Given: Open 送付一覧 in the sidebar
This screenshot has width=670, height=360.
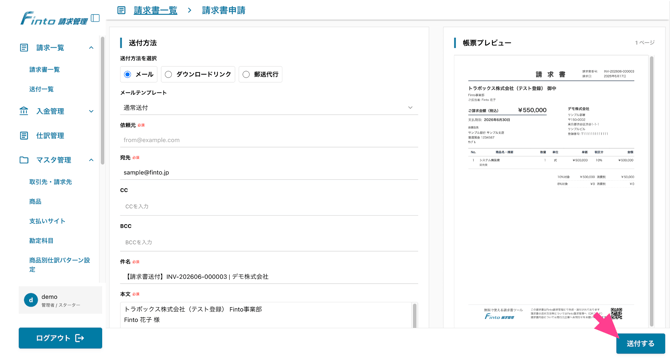Looking at the screenshot, I should (41, 89).
